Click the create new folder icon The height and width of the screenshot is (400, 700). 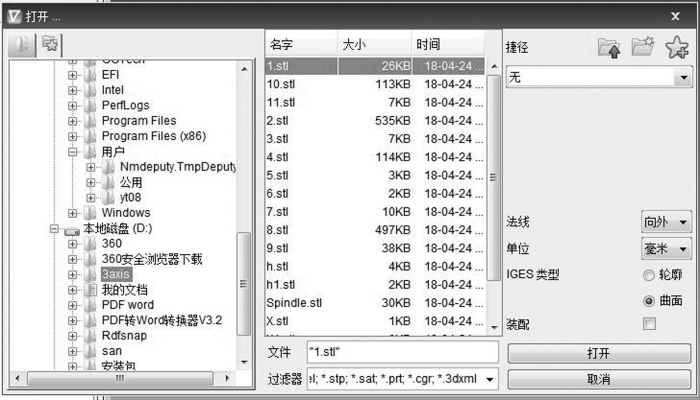pyautogui.click(x=643, y=47)
